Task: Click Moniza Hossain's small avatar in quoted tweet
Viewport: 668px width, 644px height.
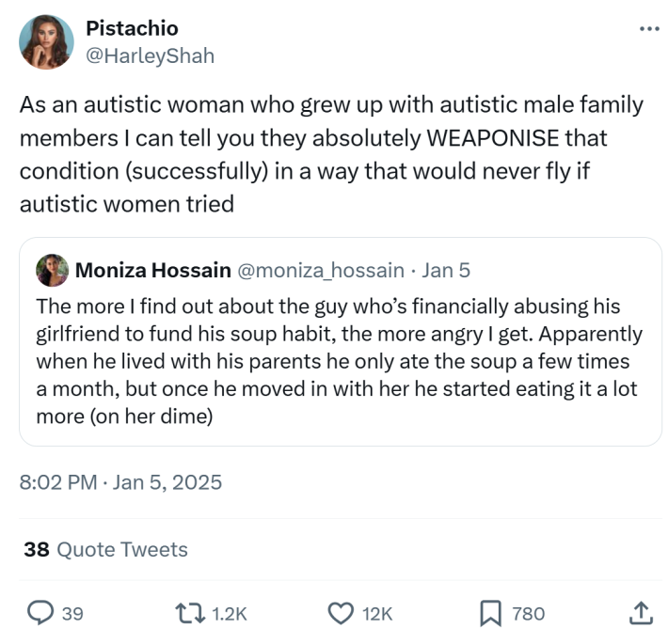Action: 51,271
